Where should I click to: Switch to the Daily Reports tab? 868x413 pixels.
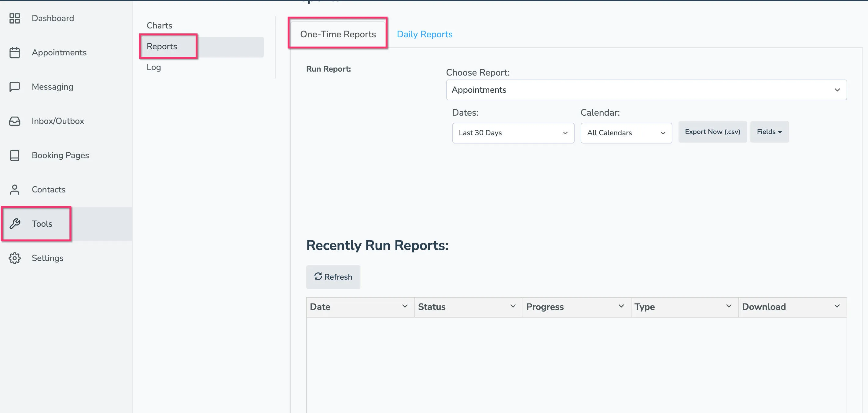click(x=425, y=34)
